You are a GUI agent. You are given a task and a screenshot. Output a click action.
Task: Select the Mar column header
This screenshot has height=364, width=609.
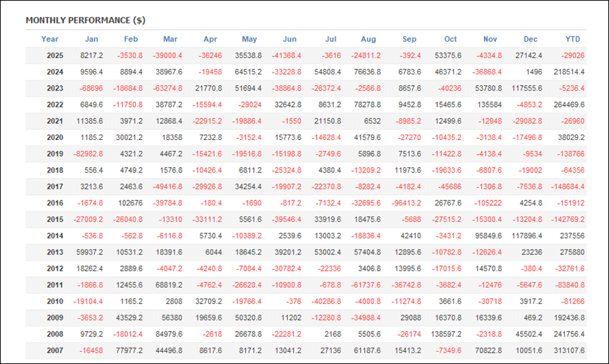[170, 39]
